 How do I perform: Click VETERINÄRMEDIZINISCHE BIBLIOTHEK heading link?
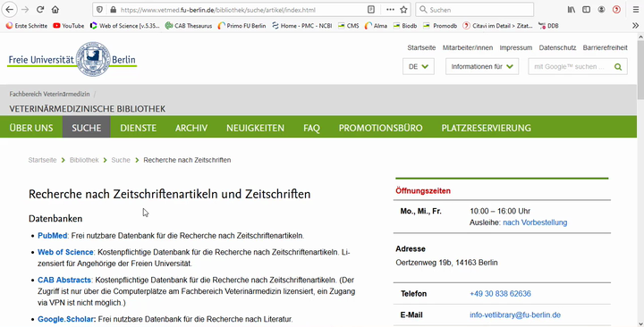[x=87, y=109]
